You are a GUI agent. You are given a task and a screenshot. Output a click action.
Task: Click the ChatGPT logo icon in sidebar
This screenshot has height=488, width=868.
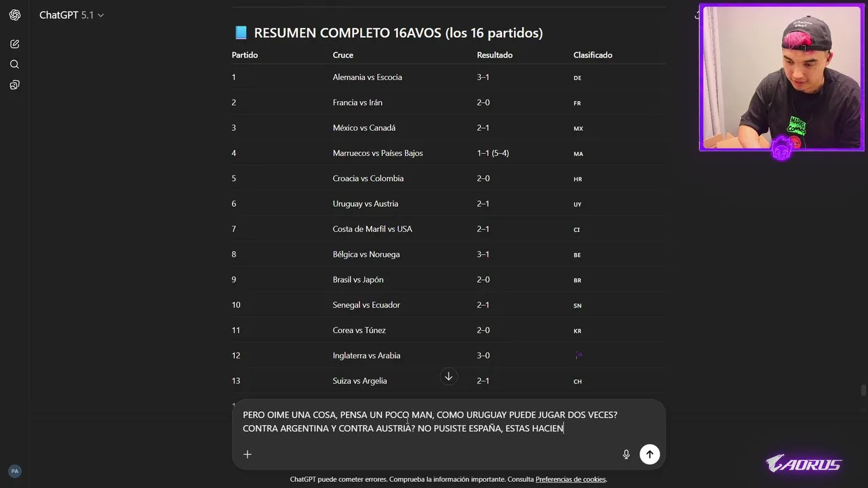coord(15,15)
